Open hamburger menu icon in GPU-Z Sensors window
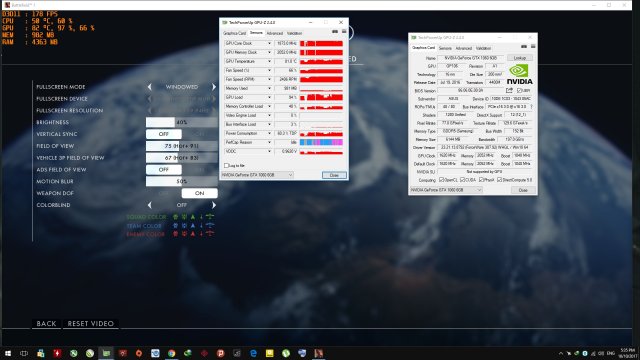The image size is (640, 360). [344, 31]
